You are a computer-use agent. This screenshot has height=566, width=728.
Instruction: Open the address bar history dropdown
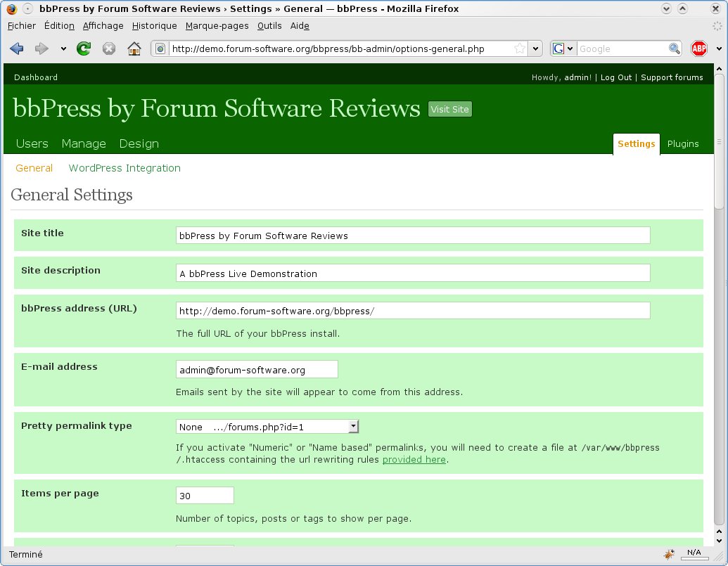click(x=535, y=49)
